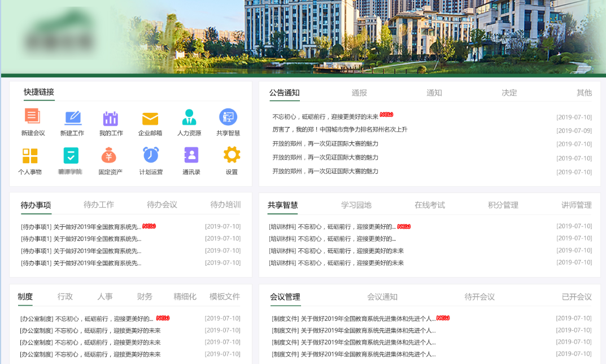
Task: Open the 设置 gear icon
Action: click(x=232, y=155)
